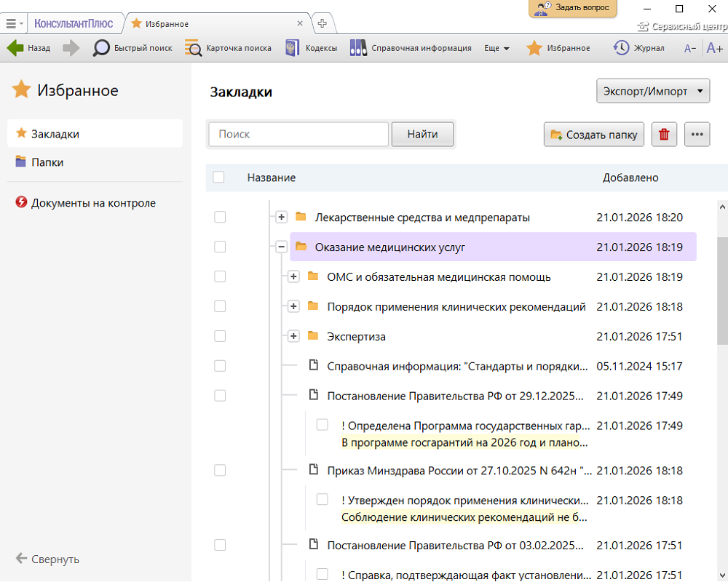Expand the Лекарственные средства и медпрепараты folder
This screenshot has height=582, width=728.
click(x=282, y=218)
